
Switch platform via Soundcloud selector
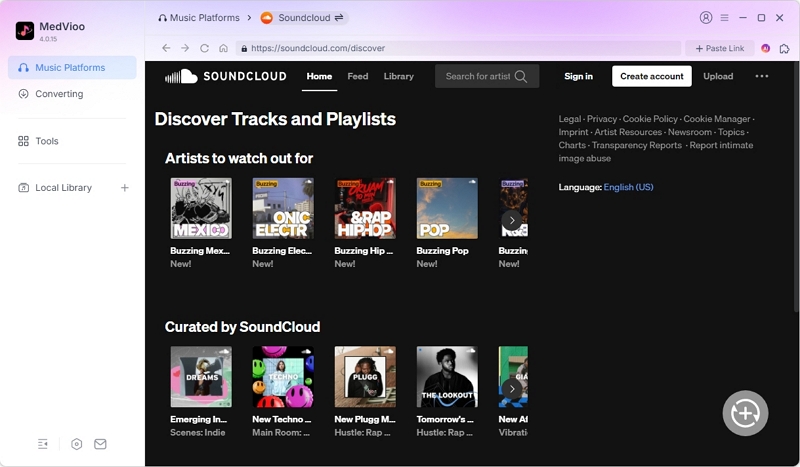coord(304,18)
